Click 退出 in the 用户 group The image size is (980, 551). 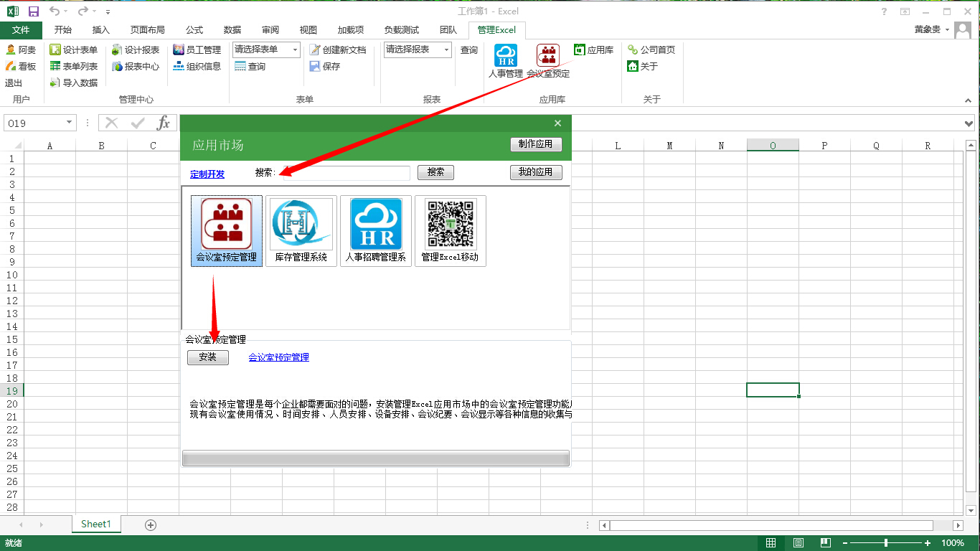[x=14, y=83]
